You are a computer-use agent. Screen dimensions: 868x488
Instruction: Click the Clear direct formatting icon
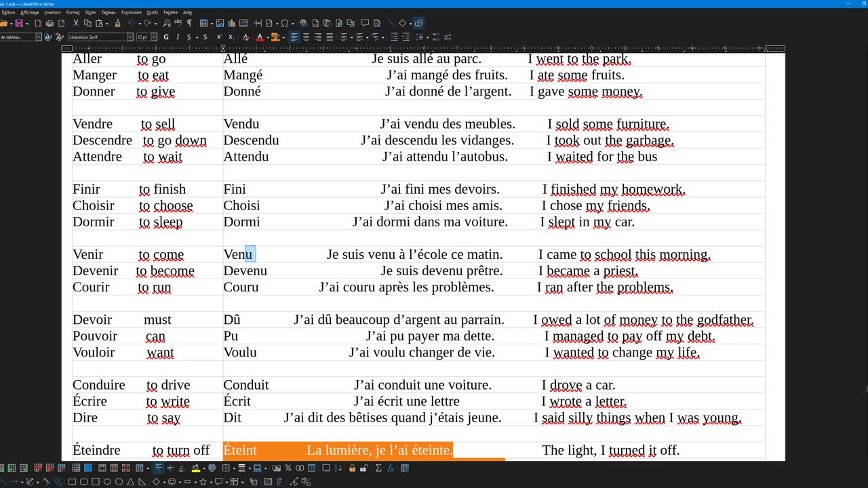tap(245, 37)
